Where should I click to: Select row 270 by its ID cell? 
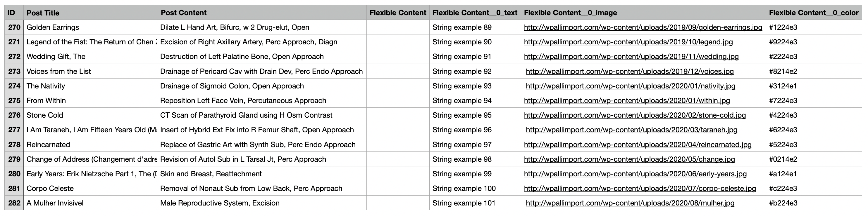click(14, 27)
